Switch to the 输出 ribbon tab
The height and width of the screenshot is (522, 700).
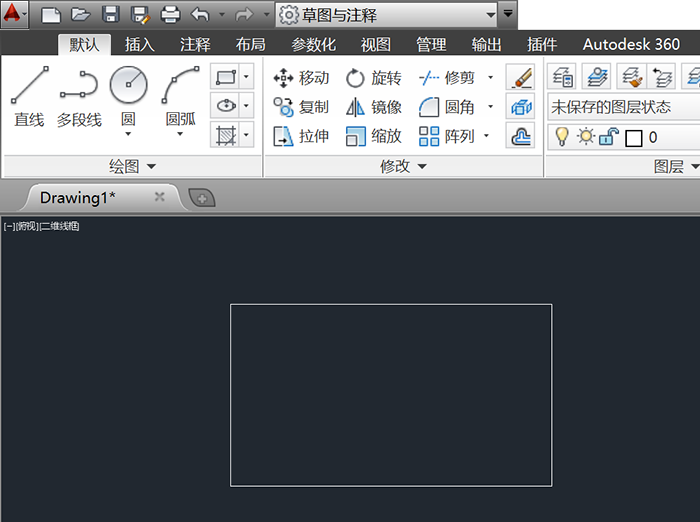coord(486,44)
